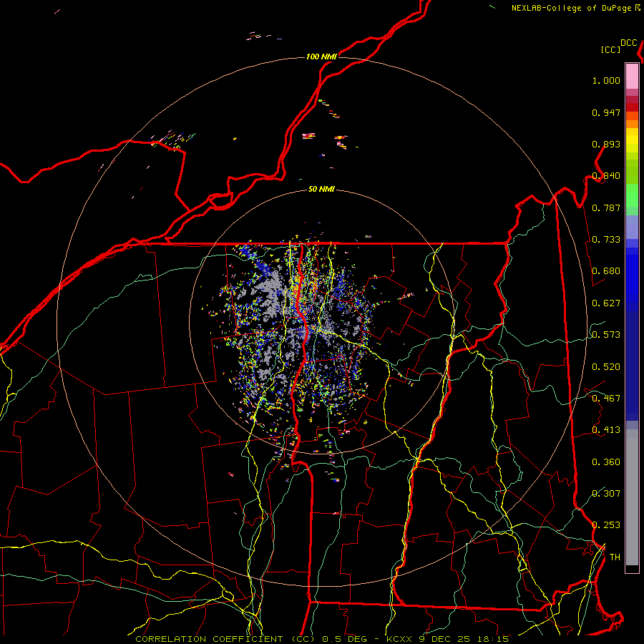Click the '100 NMI' range ring label
644x644 pixels.
pos(321,57)
